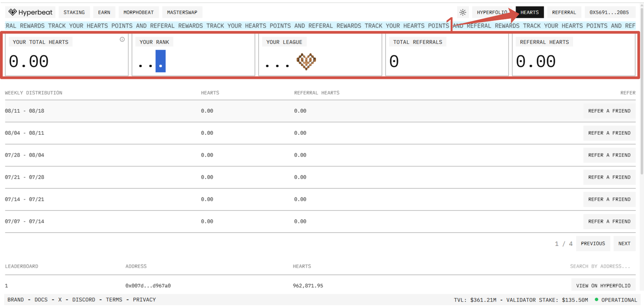Image resolution: width=644 pixels, height=307 pixels.
Task: Open the Staking tab
Action: [74, 12]
